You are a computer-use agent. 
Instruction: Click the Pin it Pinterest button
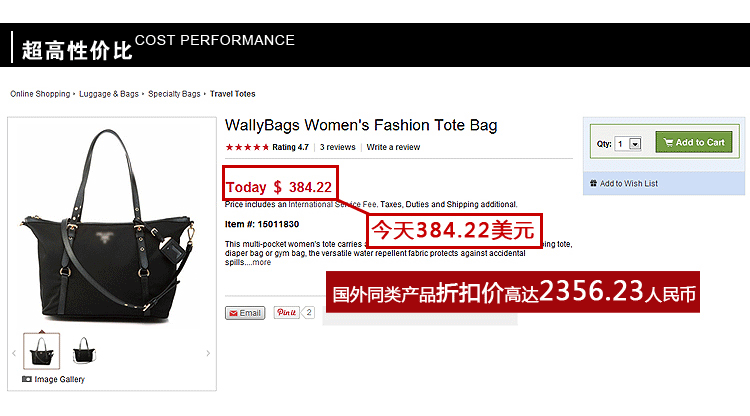tap(287, 312)
